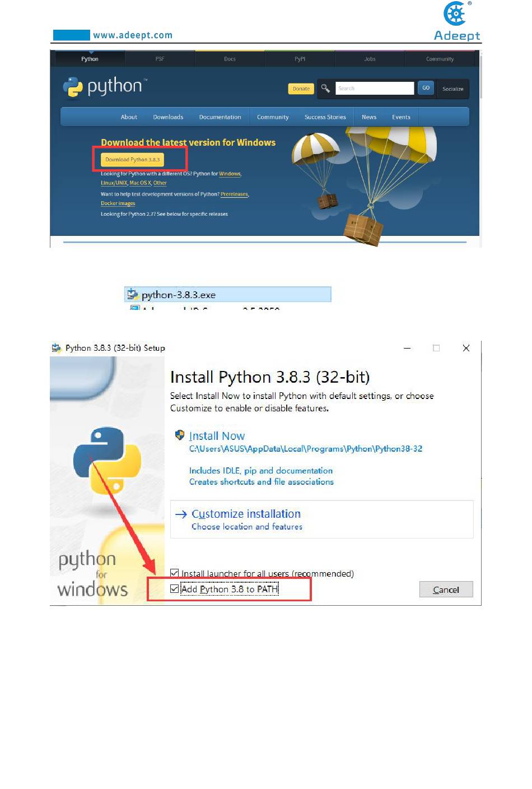Viewport: 532px width, 789px height.
Task: Click the Python logo on the website header
Action: point(104,86)
